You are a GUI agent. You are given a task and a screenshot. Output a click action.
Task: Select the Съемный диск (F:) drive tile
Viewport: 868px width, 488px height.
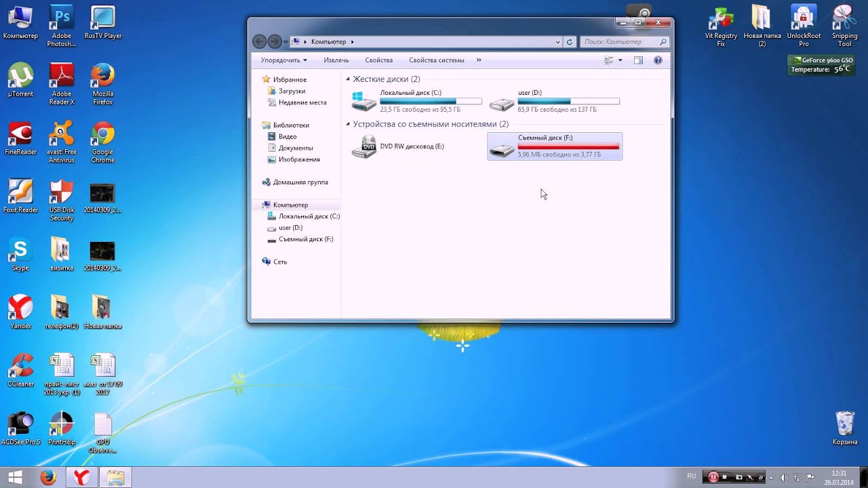point(555,146)
